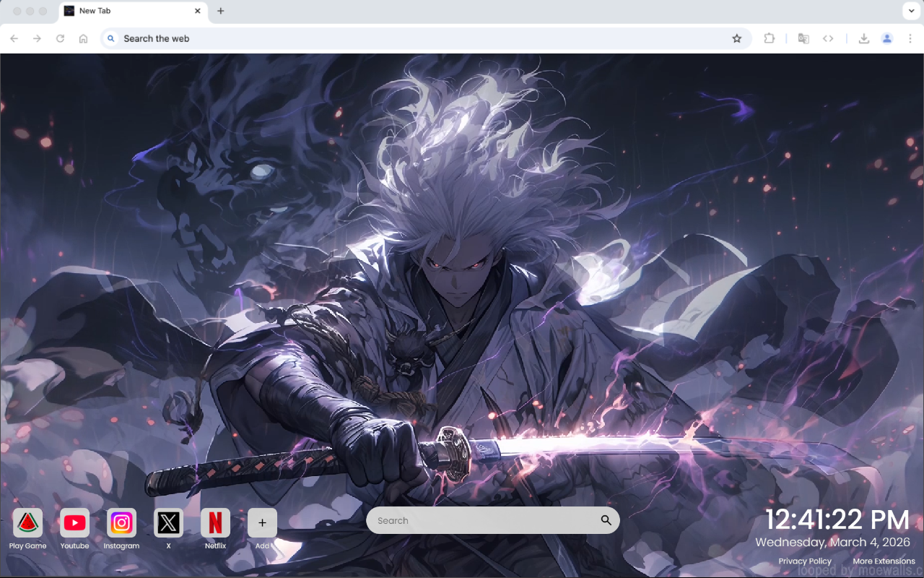924x578 pixels.
Task: Open the X shortcut icon
Action: click(x=168, y=522)
